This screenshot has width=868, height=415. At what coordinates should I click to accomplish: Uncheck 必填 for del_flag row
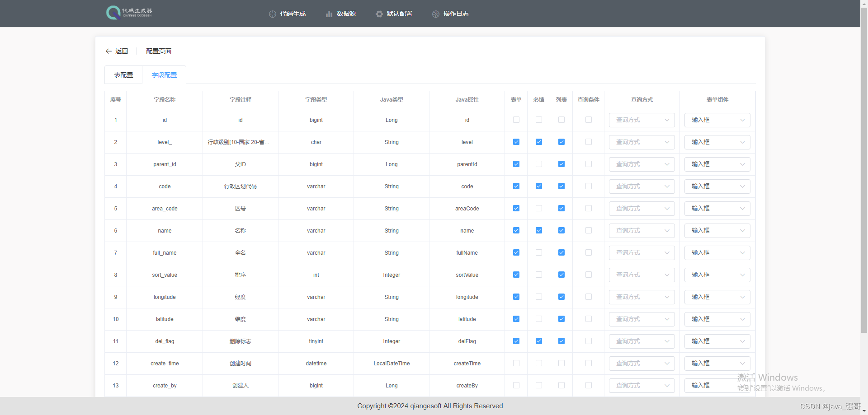[x=539, y=341]
